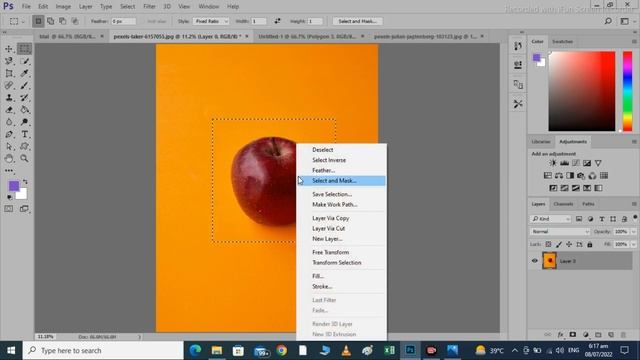
Task: Select the Path Selection tool
Action: (x=9, y=147)
